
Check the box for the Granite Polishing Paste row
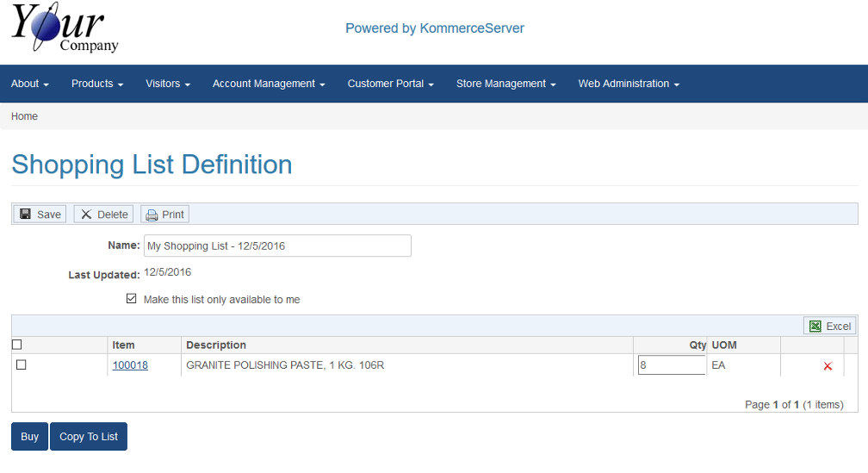(x=22, y=365)
